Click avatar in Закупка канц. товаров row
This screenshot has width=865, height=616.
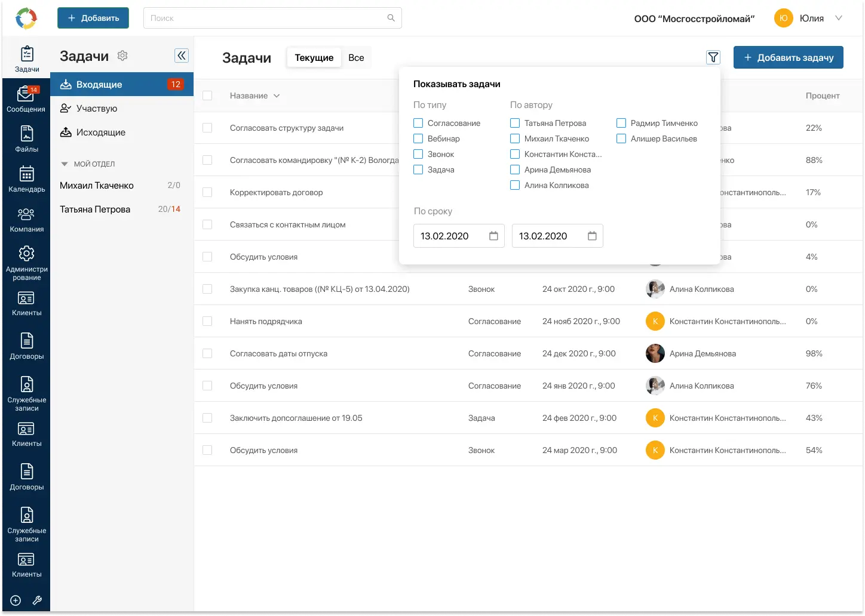pos(655,289)
